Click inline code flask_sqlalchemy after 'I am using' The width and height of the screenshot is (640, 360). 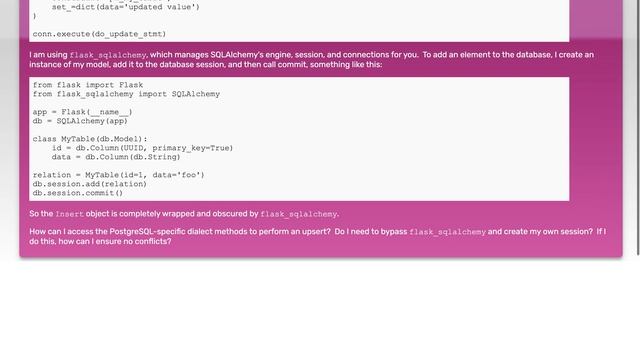coord(108,55)
